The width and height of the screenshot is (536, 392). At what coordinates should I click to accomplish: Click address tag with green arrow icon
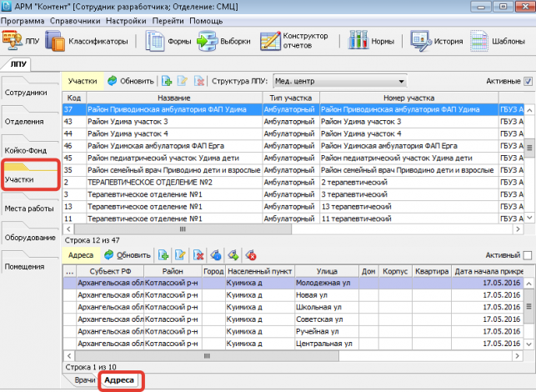233,255
